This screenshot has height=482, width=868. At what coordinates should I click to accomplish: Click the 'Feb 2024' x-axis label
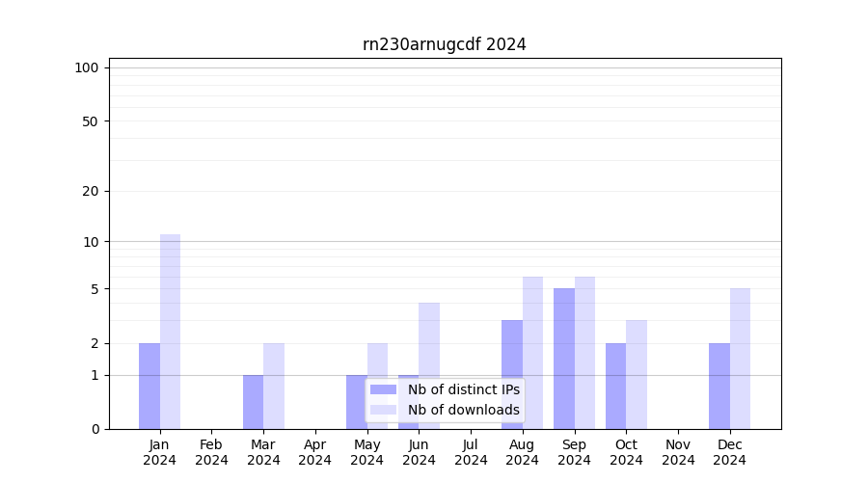(x=211, y=452)
